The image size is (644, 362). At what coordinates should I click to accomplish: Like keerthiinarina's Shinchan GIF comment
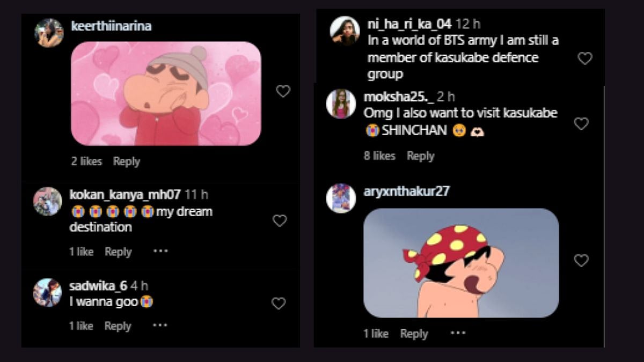283,91
